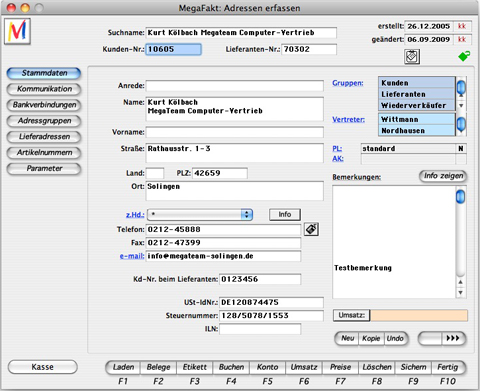The height and width of the screenshot is (391, 480).
Task: Click Sichern in the function bar
Action: click(413, 367)
